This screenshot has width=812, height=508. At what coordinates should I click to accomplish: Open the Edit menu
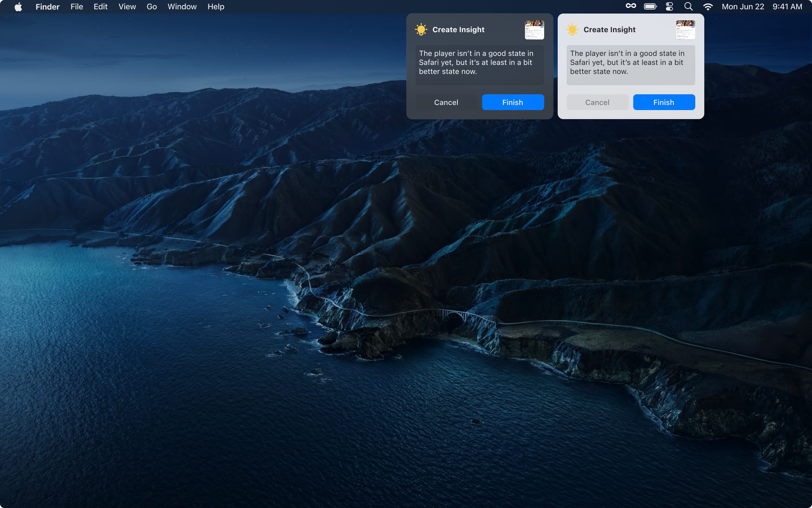(x=100, y=7)
